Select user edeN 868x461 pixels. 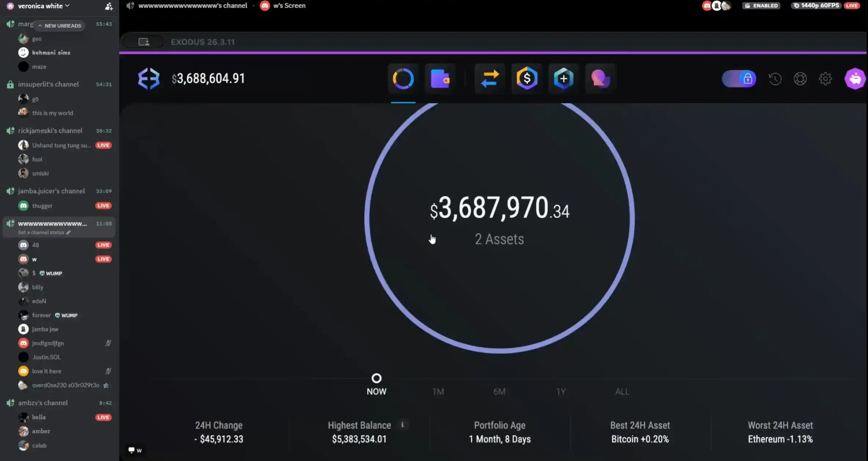click(39, 301)
